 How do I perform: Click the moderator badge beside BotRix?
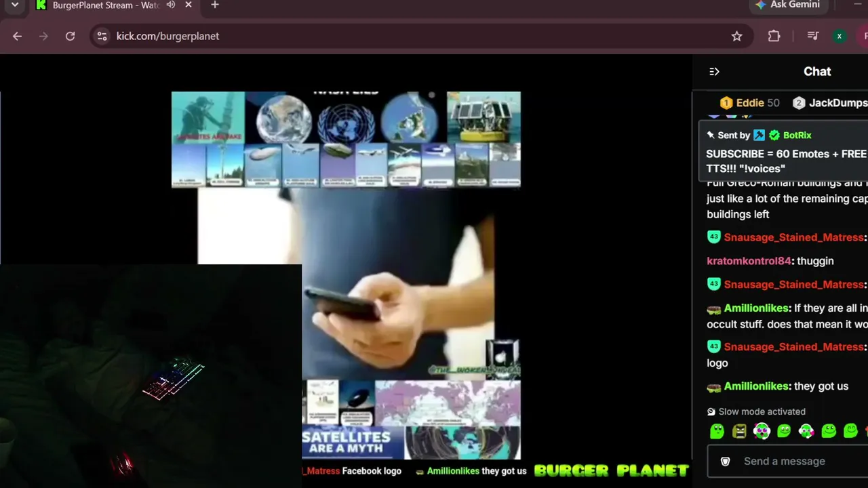(759, 136)
